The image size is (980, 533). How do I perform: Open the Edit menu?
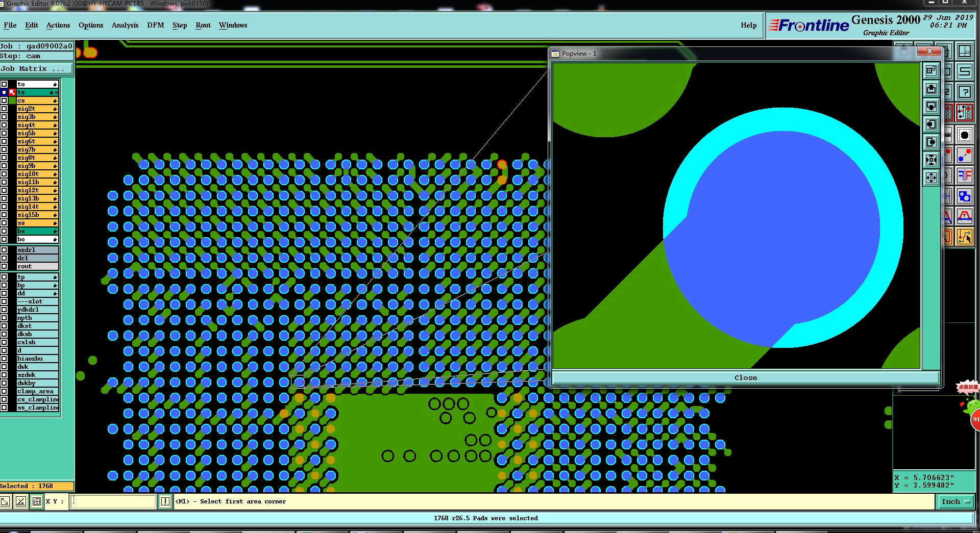[32, 25]
